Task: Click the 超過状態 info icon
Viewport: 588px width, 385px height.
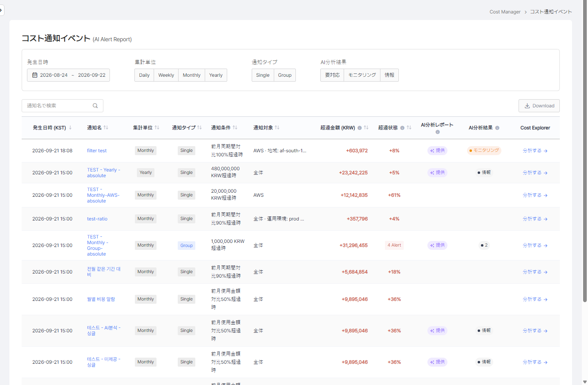Action: click(402, 128)
